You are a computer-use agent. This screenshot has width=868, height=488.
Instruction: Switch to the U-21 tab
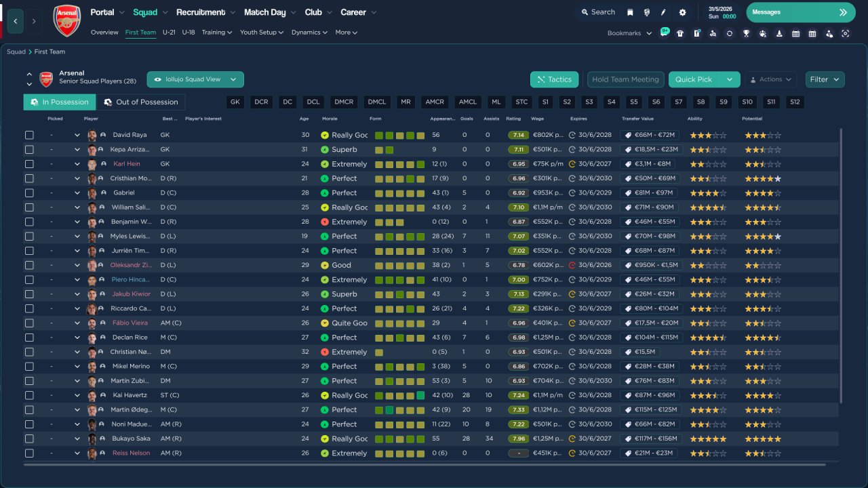pos(169,33)
